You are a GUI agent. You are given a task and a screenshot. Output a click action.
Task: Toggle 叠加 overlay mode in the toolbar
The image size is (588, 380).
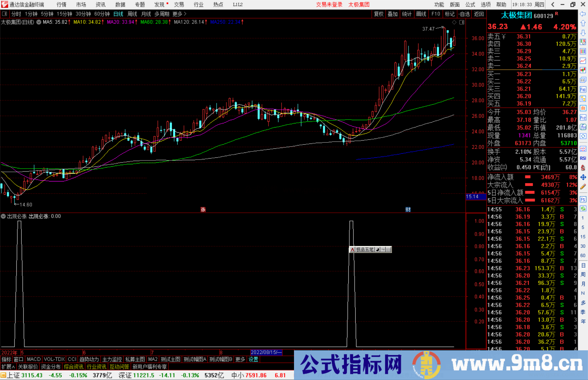click(x=393, y=14)
